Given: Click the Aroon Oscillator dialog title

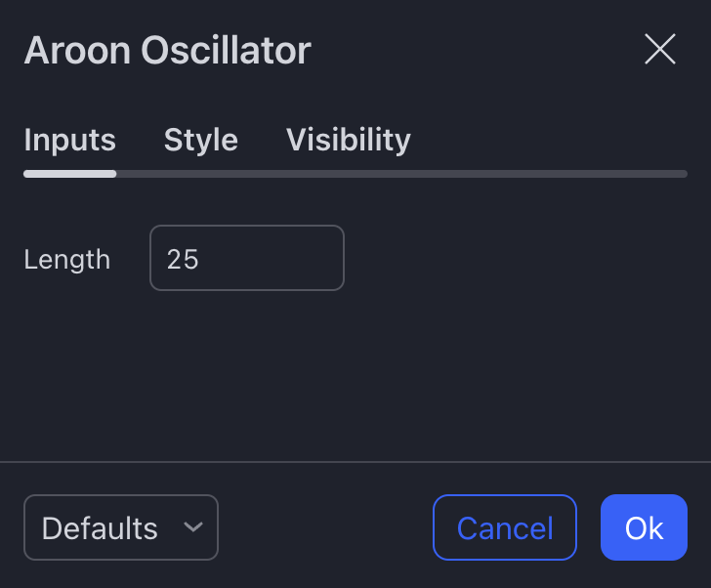Looking at the screenshot, I should coord(167,50).
